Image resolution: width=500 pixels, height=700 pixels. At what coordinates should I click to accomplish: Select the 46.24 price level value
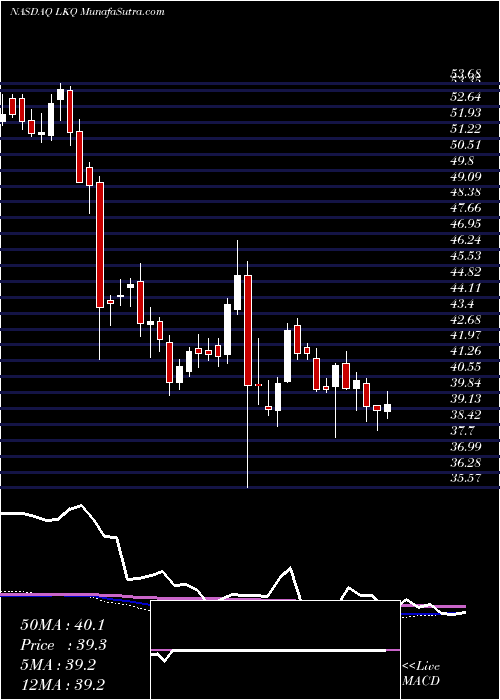466,240
